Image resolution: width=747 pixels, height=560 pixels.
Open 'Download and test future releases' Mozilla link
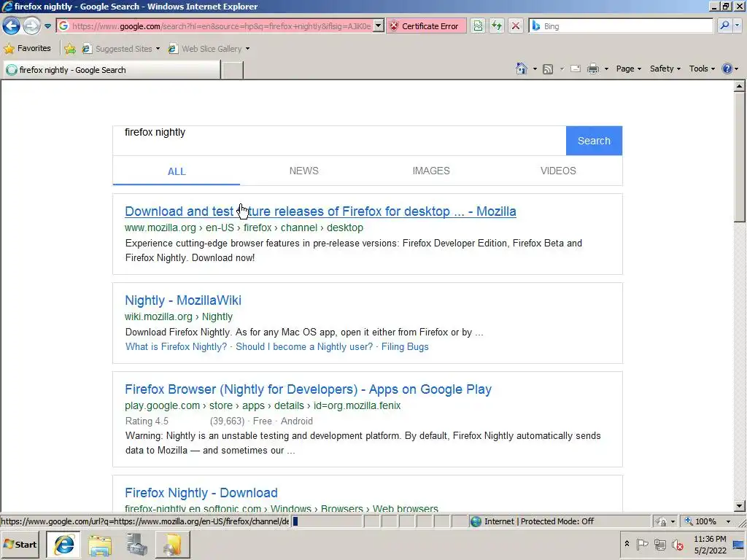coord(320,211)
